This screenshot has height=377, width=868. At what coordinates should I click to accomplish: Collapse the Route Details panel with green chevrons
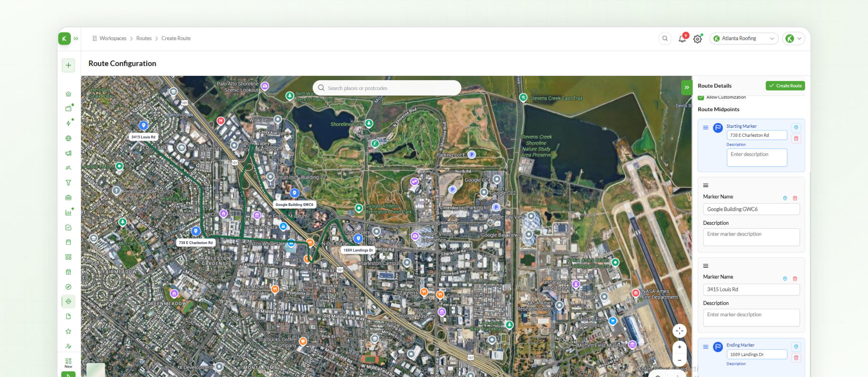click(686, 87)
